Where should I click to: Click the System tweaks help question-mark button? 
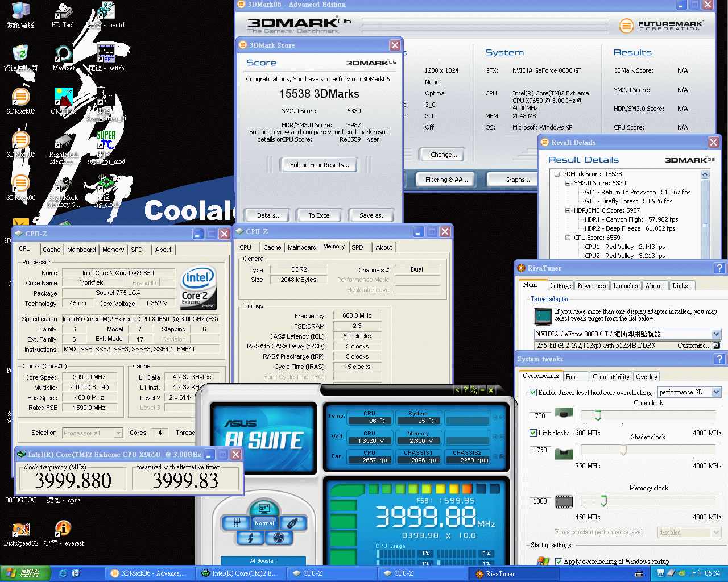[x=719, y=359]
